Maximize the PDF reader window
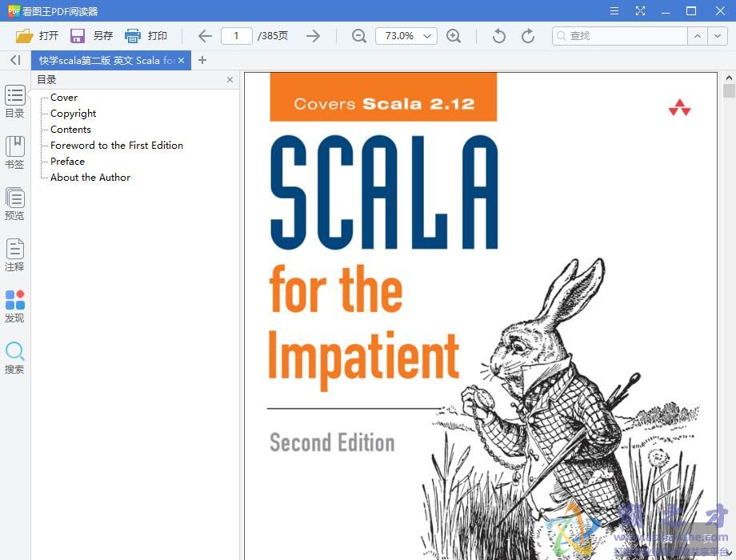 click(691, 10)
